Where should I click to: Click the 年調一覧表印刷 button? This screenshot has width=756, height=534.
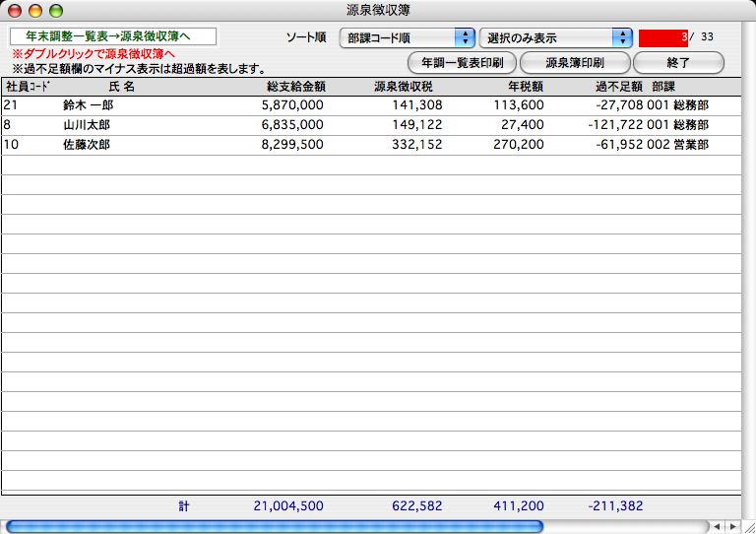pos(462,62)
